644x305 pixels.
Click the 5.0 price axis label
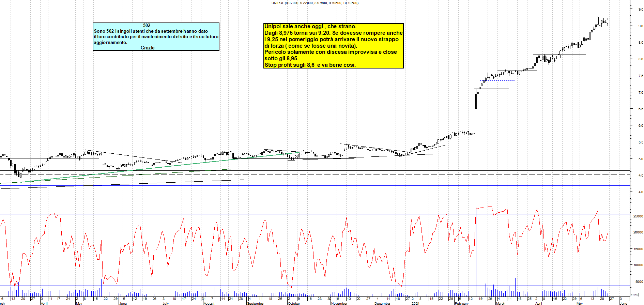coord(641,159)
